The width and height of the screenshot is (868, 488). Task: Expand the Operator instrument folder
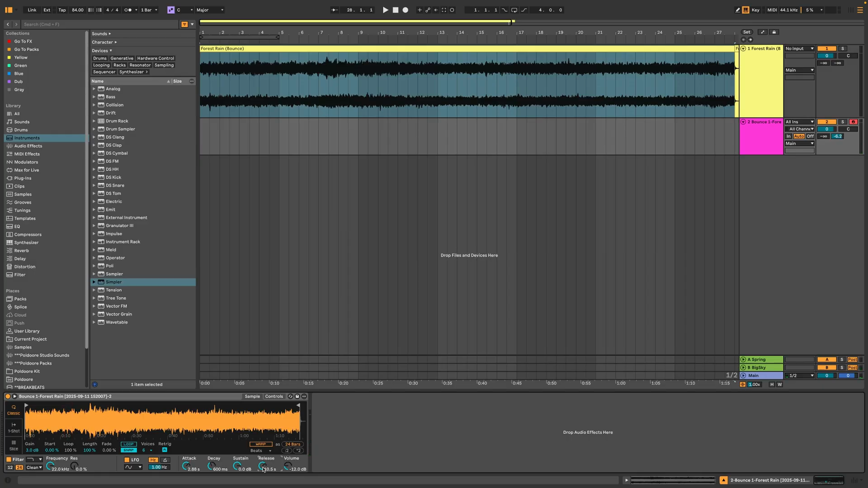coord(94,258)
